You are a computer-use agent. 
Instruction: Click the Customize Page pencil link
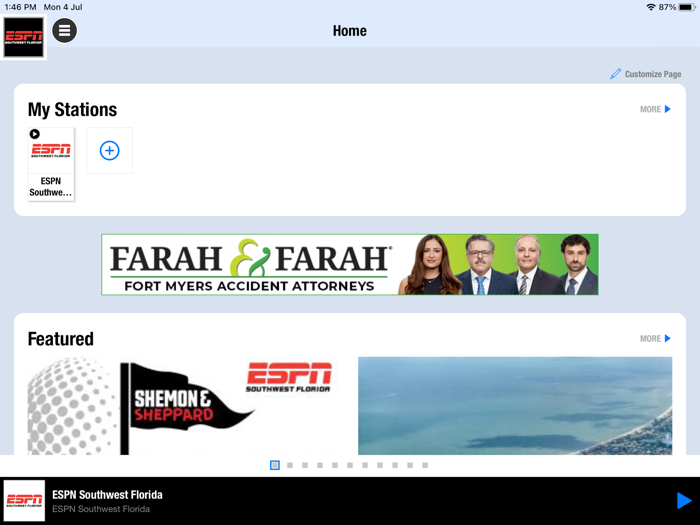pyautogui.click(x=645, y=74)
